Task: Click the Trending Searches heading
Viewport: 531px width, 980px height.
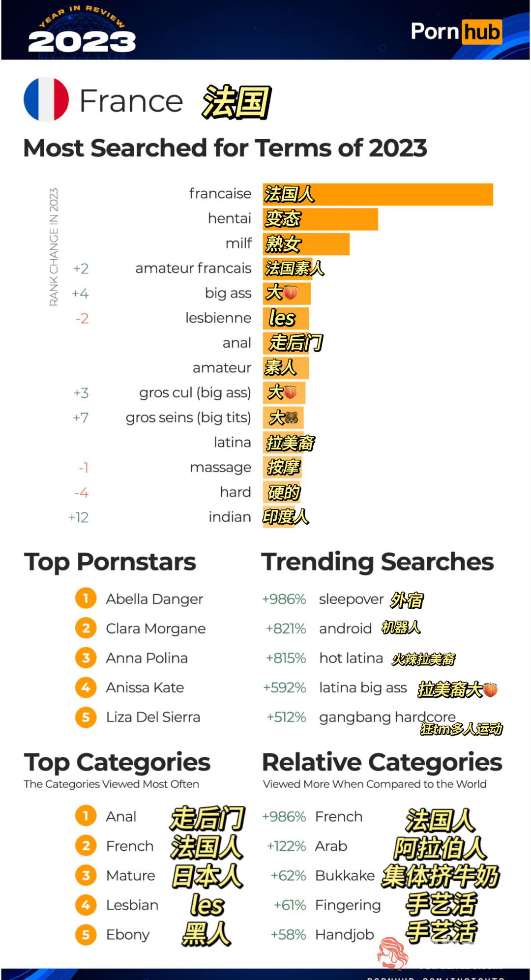Action: point(378,562)
